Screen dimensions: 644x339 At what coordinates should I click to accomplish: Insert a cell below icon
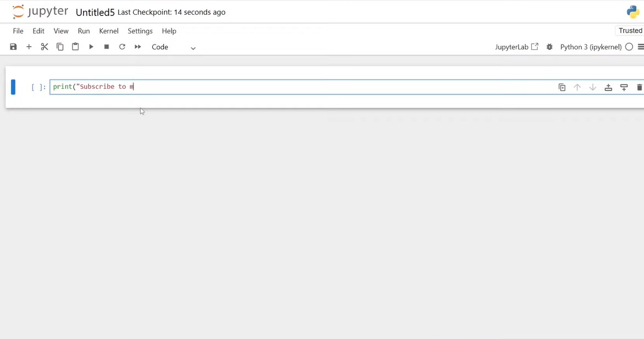coord(624,87)
